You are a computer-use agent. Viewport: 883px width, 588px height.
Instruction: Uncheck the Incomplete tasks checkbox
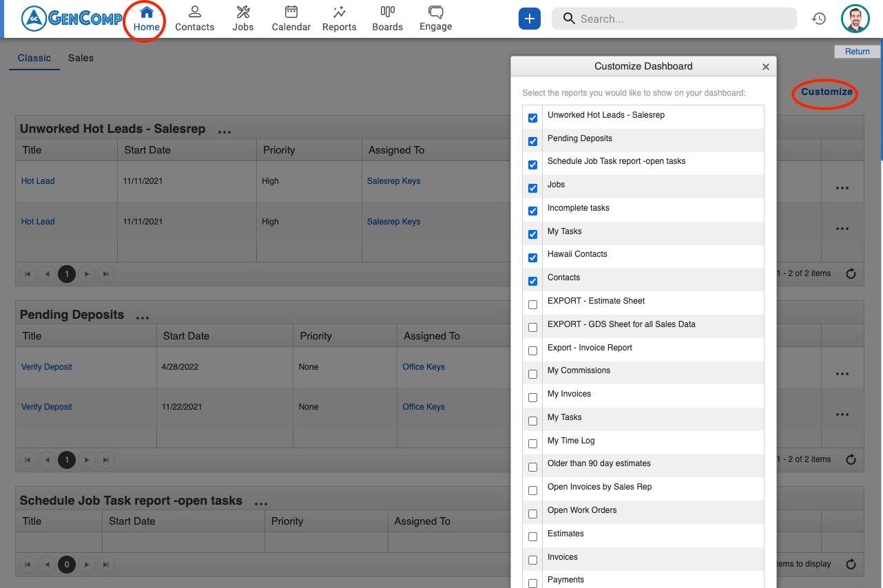coord(532,211)
